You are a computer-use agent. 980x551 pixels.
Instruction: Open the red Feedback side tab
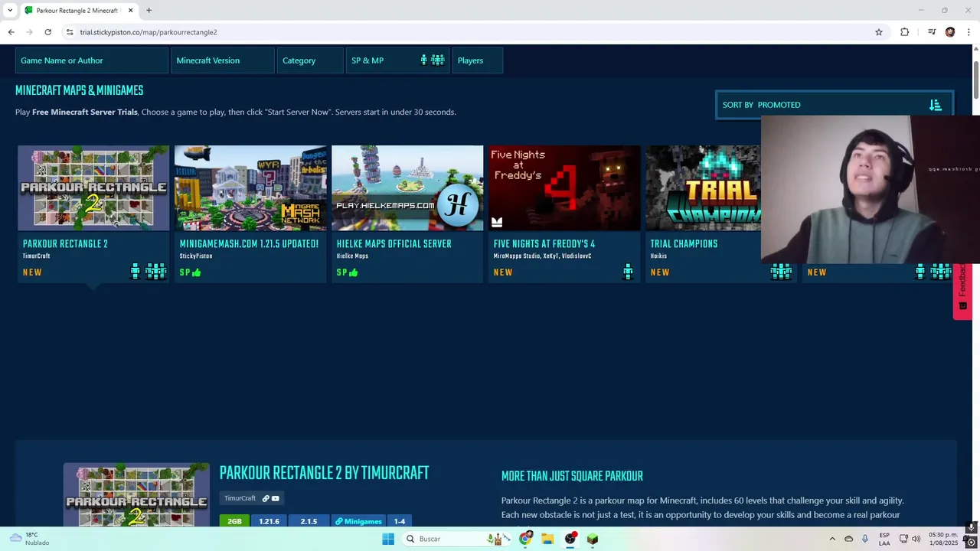962,289
